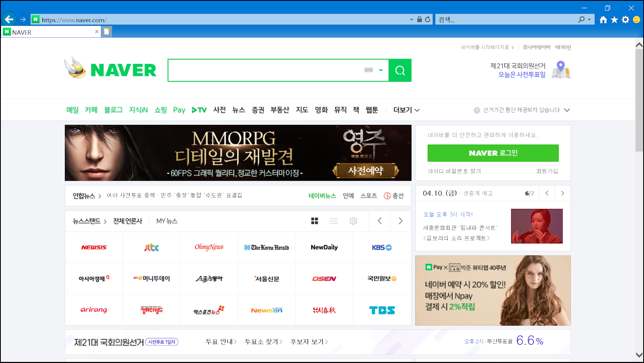This screenshot has height=363, width=644.
Task: Open the 웹툰 menu item
Action: coord(372,110)
